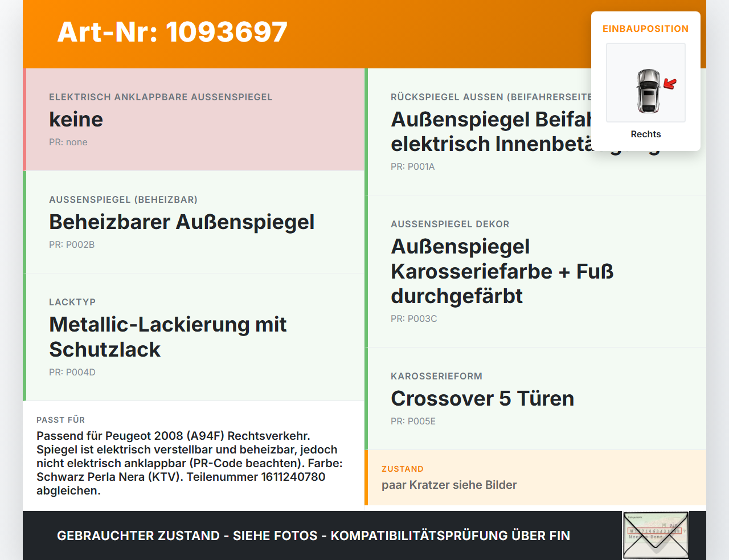This screenshot has width=729, height=560.
Task: Click 'PR: none' code text
Action: pyautogui.click(x=68, y=142)
